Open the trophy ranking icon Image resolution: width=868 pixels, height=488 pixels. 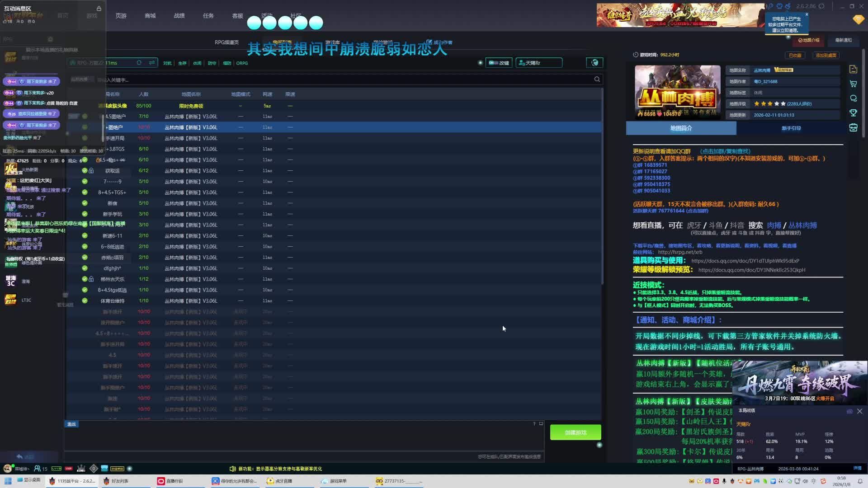coord(853,113)
